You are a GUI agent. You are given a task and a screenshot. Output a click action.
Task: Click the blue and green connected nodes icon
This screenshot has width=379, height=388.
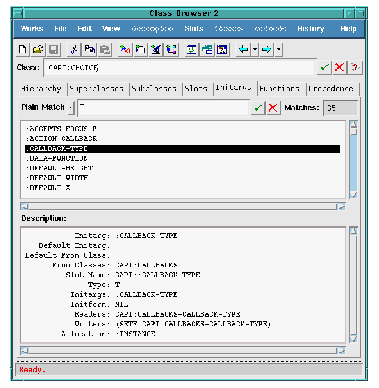click(172, 50)
